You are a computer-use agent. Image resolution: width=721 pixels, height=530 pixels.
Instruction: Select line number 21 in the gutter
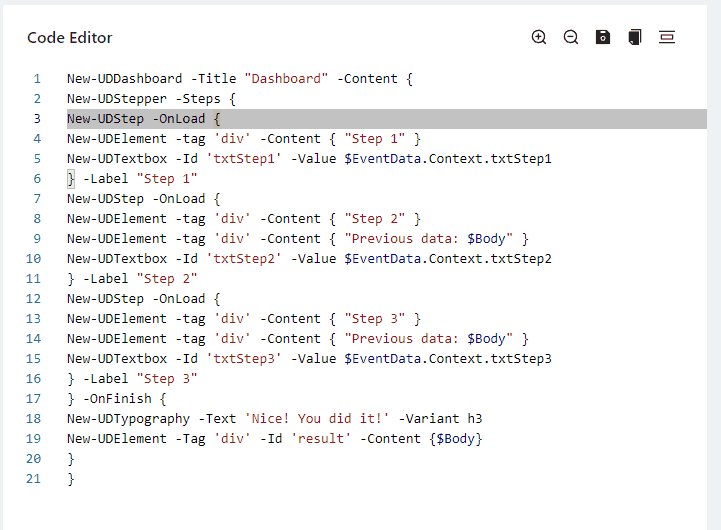33,479
